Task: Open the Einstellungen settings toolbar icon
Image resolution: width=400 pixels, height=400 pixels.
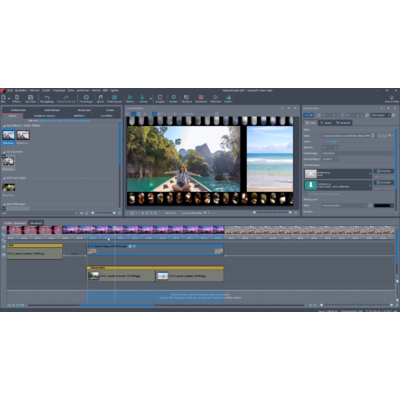Action: click(114, 98)
